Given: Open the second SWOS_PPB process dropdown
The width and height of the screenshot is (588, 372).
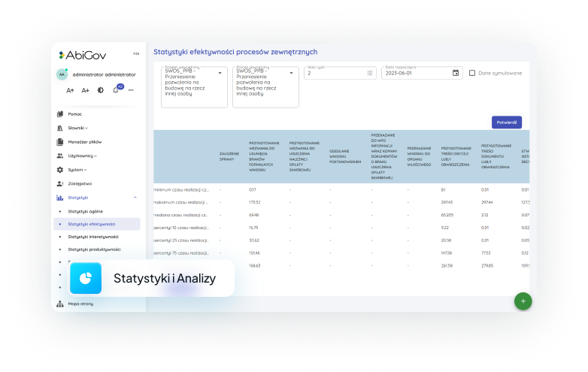Looking at the screenshot, I should (292, 73).
